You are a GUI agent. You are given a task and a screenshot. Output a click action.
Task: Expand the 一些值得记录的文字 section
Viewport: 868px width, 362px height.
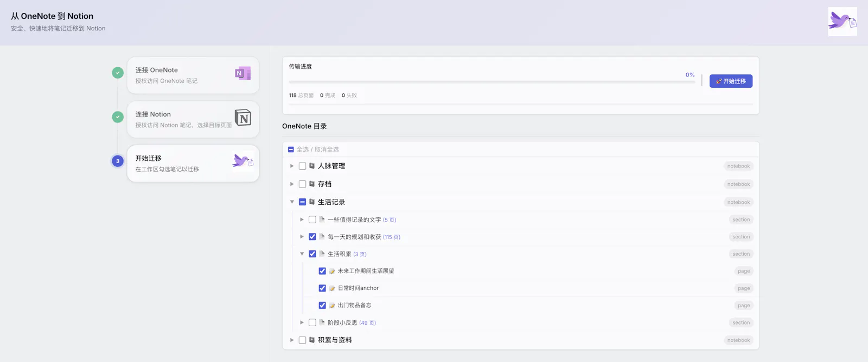point(302,219)
